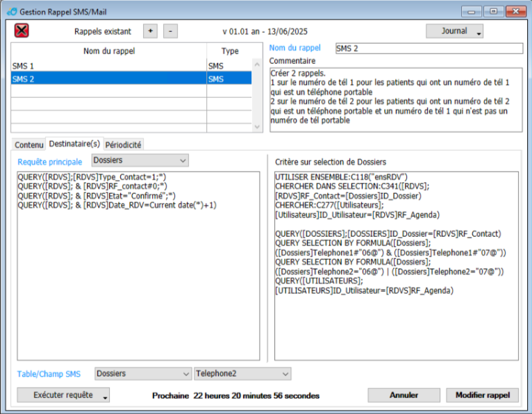The image size is (532, 414).
Task: Edit the Nom du rappel field
Action: click(x=428, y=49)
